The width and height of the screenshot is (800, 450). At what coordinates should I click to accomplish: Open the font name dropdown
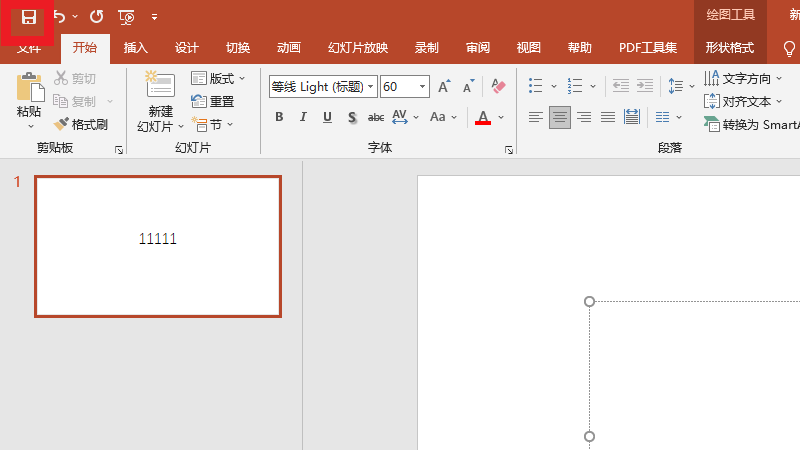[372, 87]
